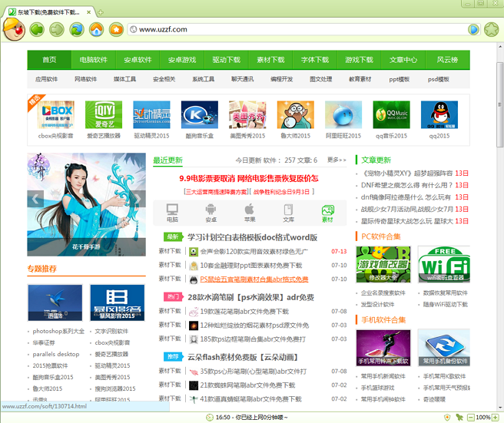Click the zoom out minus icon in status bar

pos(470,418)
